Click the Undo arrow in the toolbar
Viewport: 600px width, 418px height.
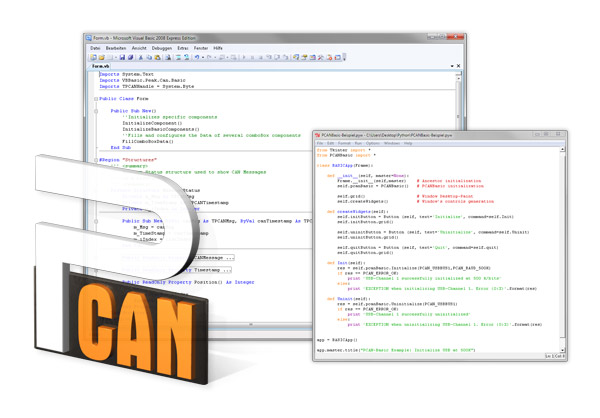(199, 57)
